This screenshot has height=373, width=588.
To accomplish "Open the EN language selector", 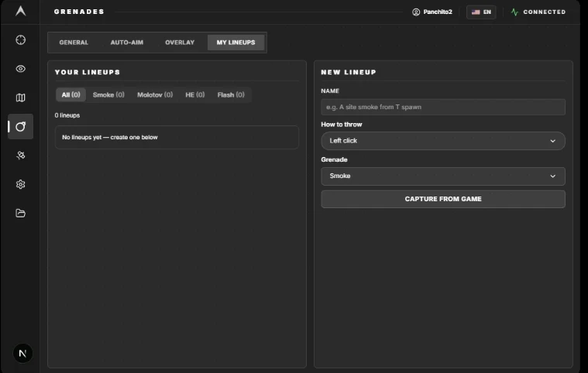I will (x=481, y=12).
